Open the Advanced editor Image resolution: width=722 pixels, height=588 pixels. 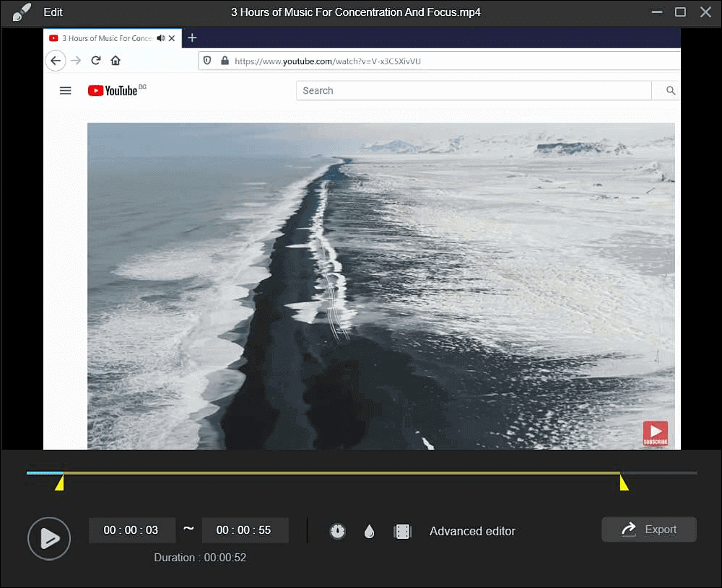pyautogui.click(x=472, y=531)
